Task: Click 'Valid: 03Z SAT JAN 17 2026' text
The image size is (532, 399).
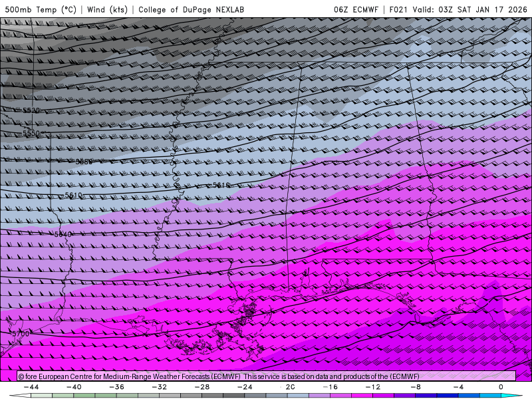Action: coord(470,9)
